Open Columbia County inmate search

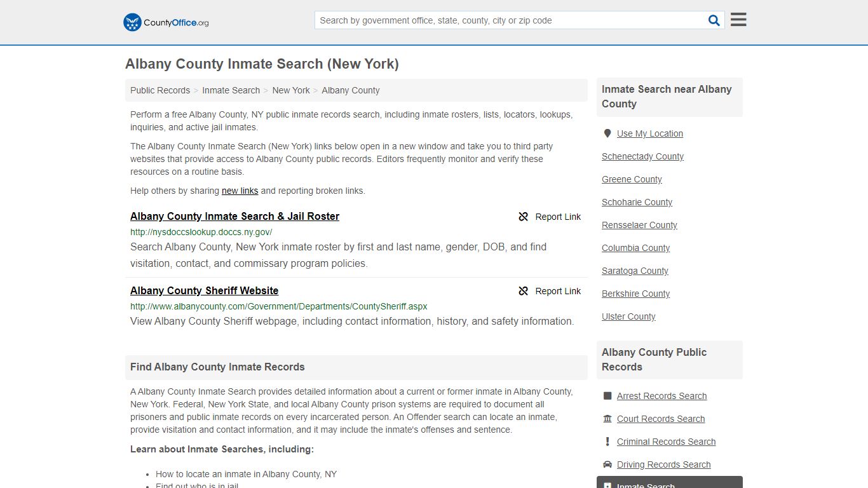click(x=635, y=248)
